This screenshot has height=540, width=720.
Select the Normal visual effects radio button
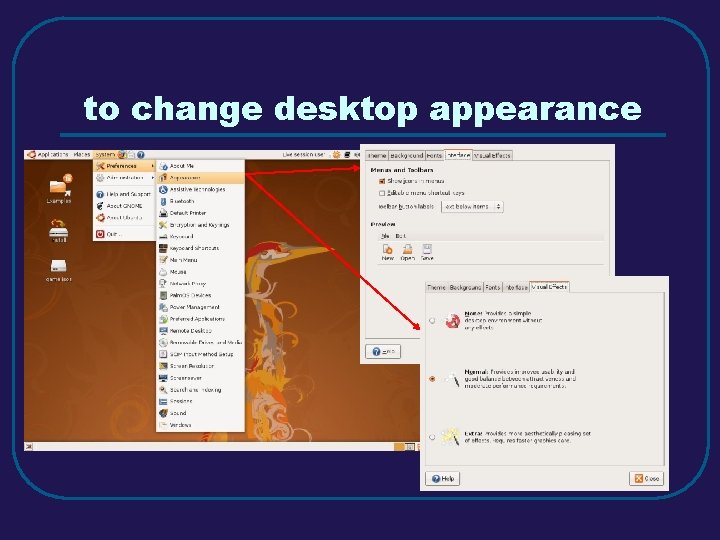pyautogui.click(x=432, y=379)
